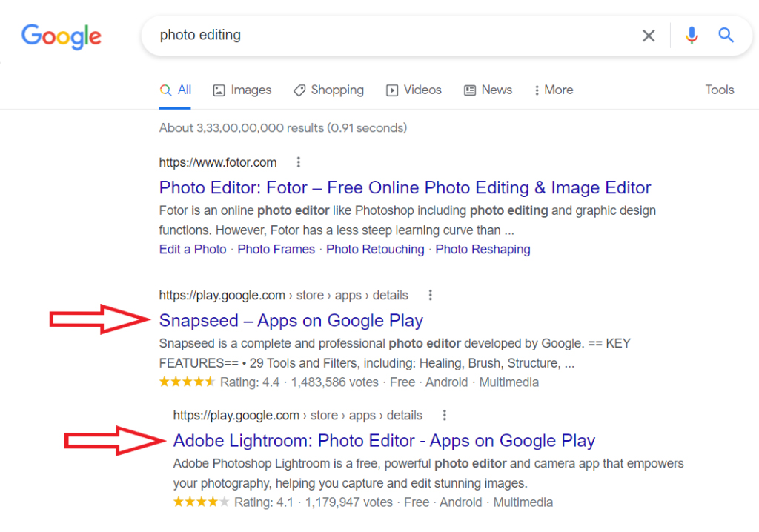
Task: Open the Tools button
Action: (x=719, y=90)
